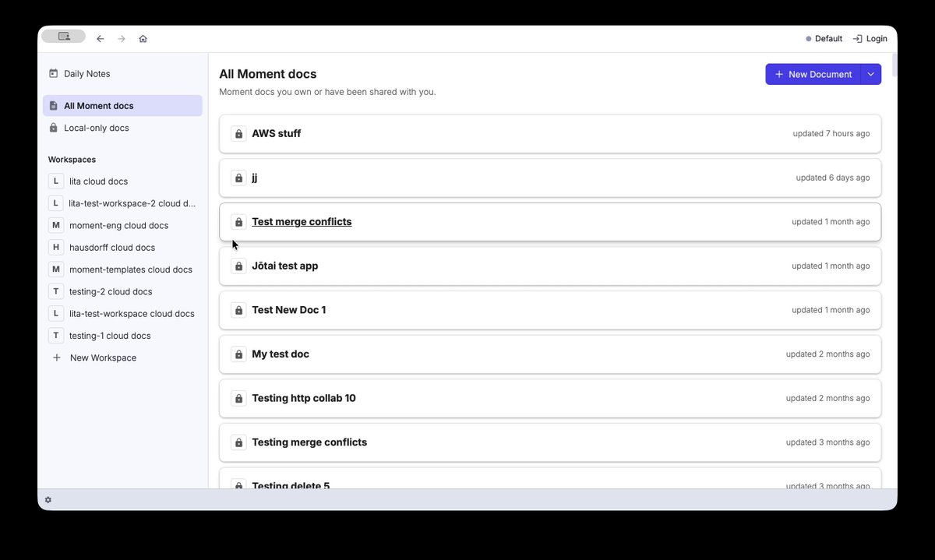Click the Login link
Viewport: 935px width, 560px height.
click(870, 39)
